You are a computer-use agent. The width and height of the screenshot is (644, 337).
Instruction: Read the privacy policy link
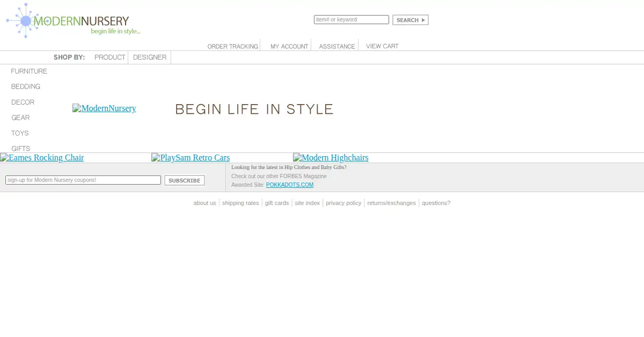(343, 203)
